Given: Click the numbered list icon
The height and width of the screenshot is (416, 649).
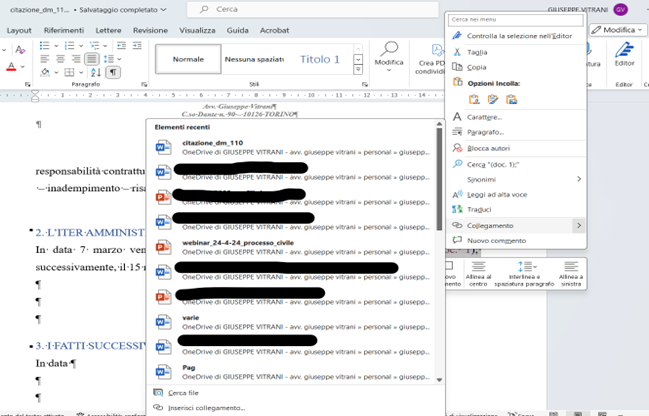Looking at the screenshot, I should 70,46.
